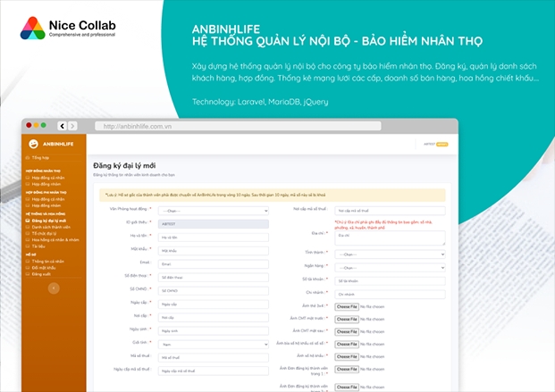Open Hợp đồng cá nhân under HỢP ĐỒNG PHI NHÂN THỌ

click(47, 199)
